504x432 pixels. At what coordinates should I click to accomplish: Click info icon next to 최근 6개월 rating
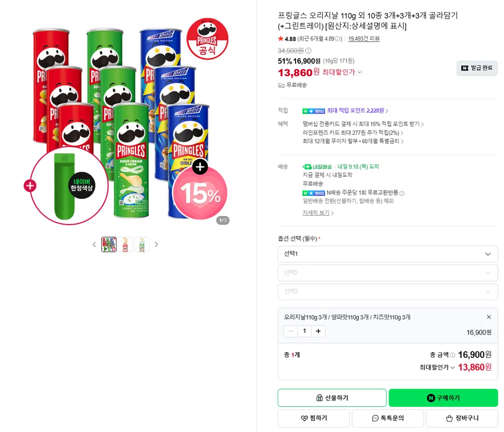[338, 39]
